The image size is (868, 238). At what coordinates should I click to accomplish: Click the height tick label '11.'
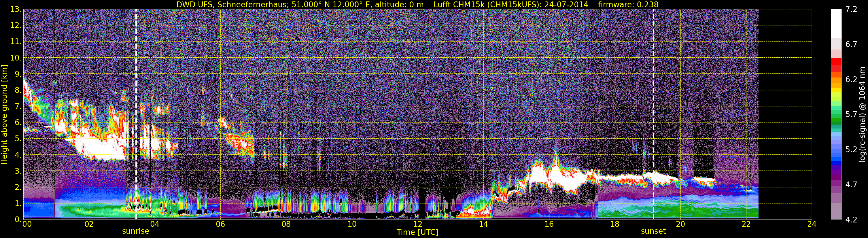(x=16, y=41)
